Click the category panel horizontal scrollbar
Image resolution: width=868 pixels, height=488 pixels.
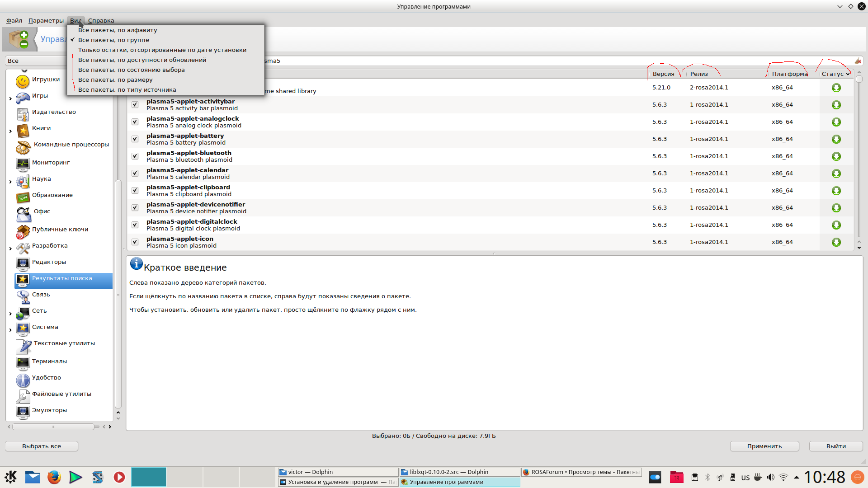click(x=53, y=427)
